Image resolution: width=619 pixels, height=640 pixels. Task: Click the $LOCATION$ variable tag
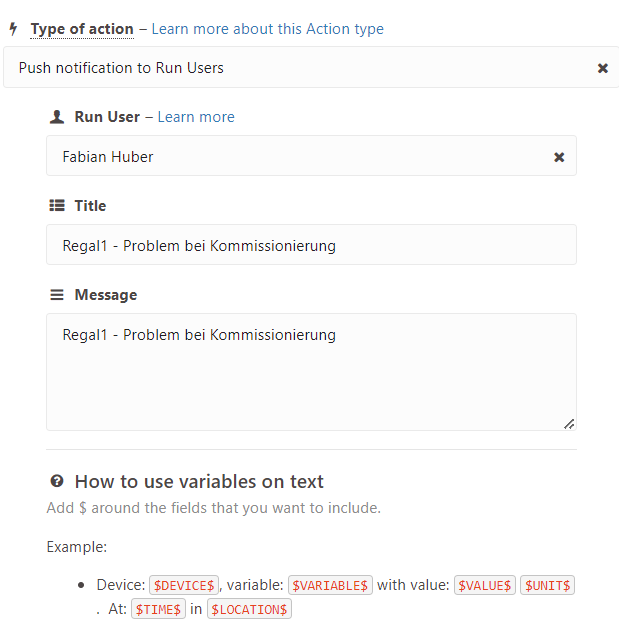249,608
